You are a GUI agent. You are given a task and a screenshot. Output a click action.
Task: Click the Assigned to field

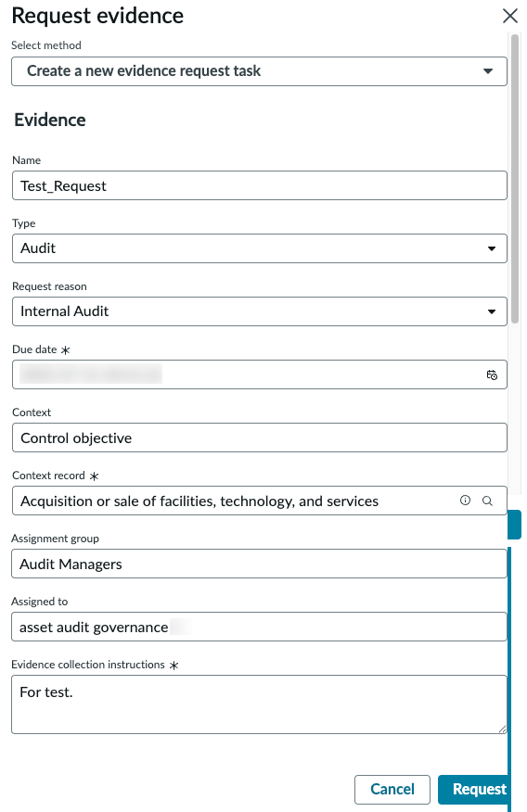(x=259, y=628)
